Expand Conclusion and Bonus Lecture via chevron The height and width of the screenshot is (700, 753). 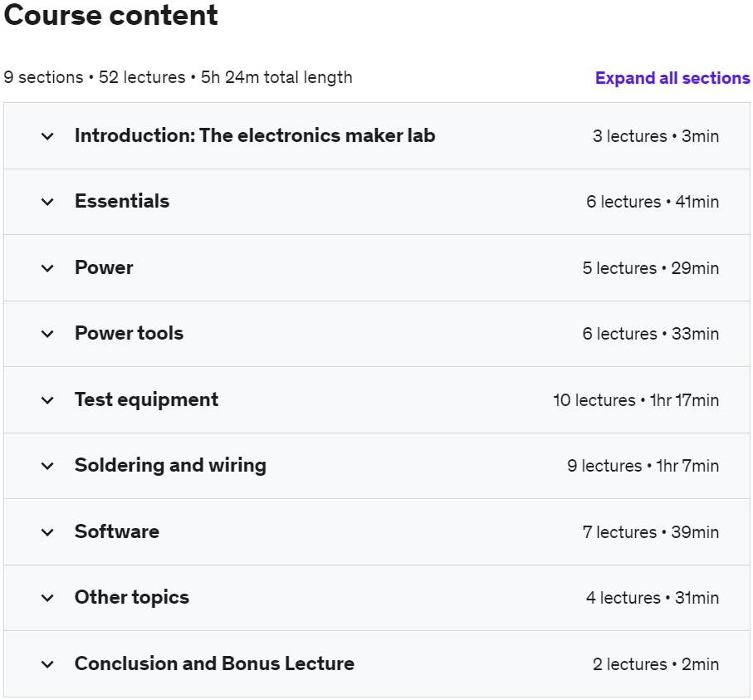click(47, 664)
